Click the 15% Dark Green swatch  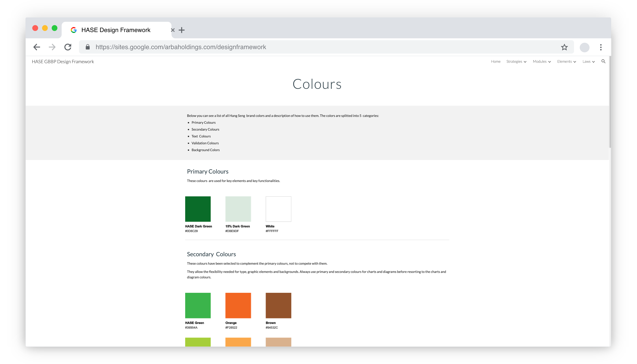tap(238, 209)
